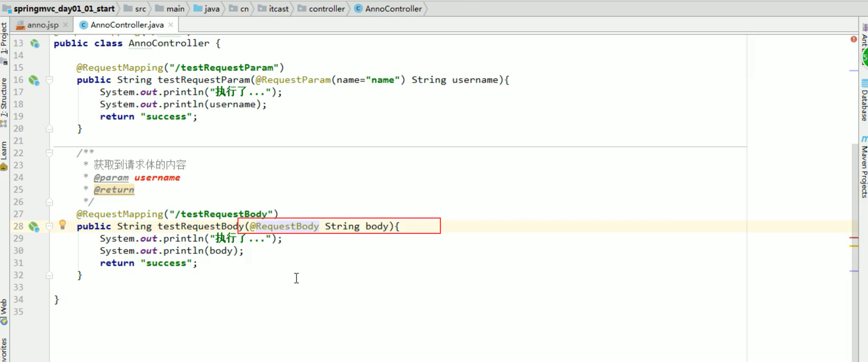868x362 pixels.
Task: Click the @RequestParam annotation on line 16
Action: pos(293,80)
